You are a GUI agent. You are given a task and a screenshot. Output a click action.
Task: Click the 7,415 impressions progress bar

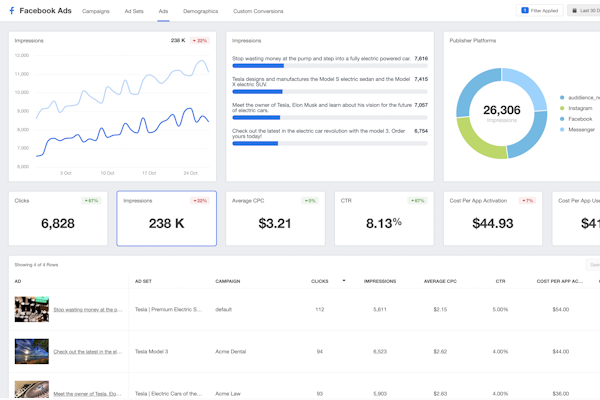[330, 92]
